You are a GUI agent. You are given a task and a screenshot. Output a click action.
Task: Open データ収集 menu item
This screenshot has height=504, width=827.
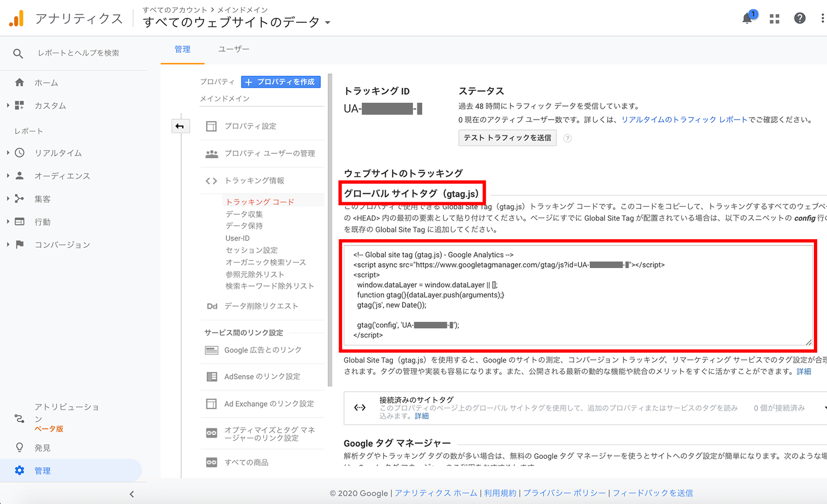click(244, 214)
